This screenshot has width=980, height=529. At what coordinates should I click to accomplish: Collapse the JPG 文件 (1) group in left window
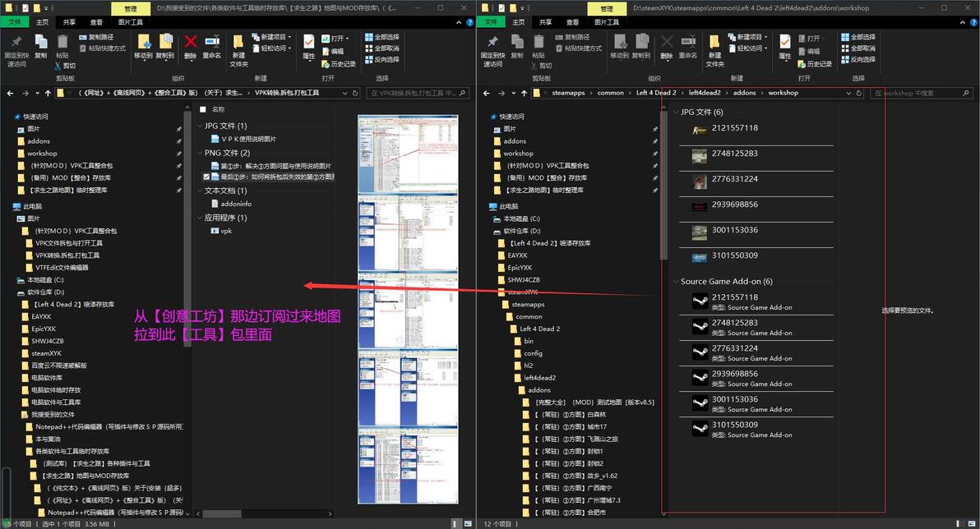[200, 126]
